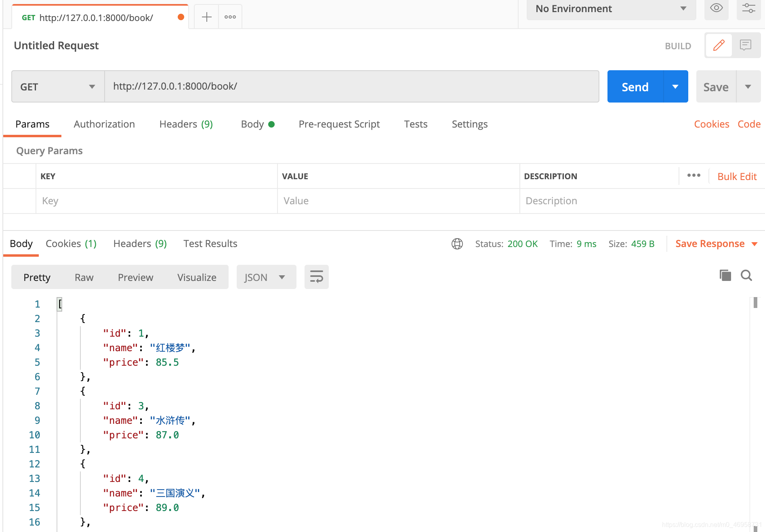Click the Value input field
The height and width of the screenshot is (532, 765).
[398, 201]
